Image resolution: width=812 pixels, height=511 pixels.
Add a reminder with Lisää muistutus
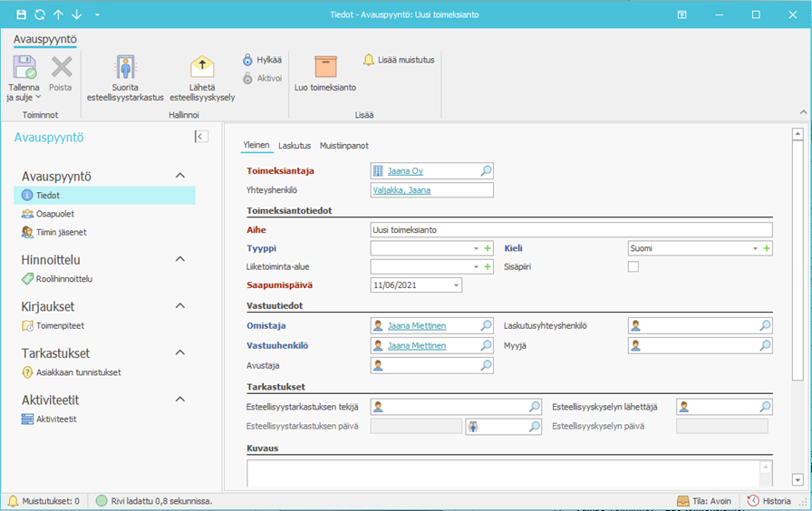(399, 60)
